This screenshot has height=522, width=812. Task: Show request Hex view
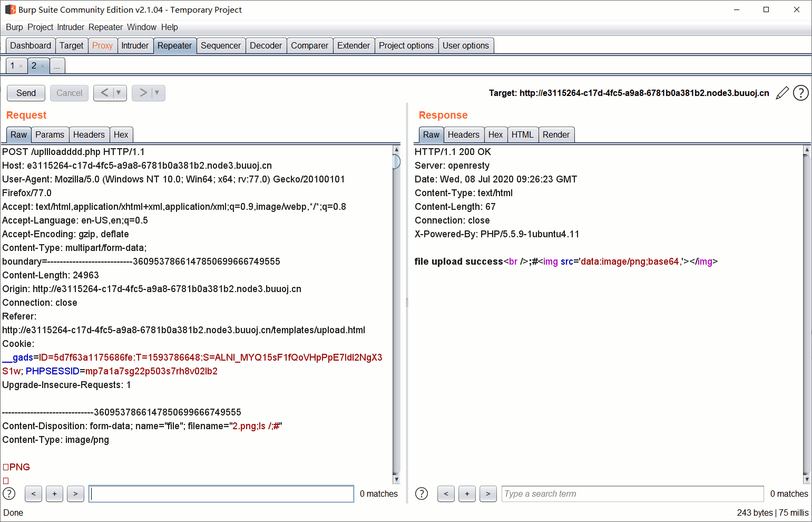(121, 134)
